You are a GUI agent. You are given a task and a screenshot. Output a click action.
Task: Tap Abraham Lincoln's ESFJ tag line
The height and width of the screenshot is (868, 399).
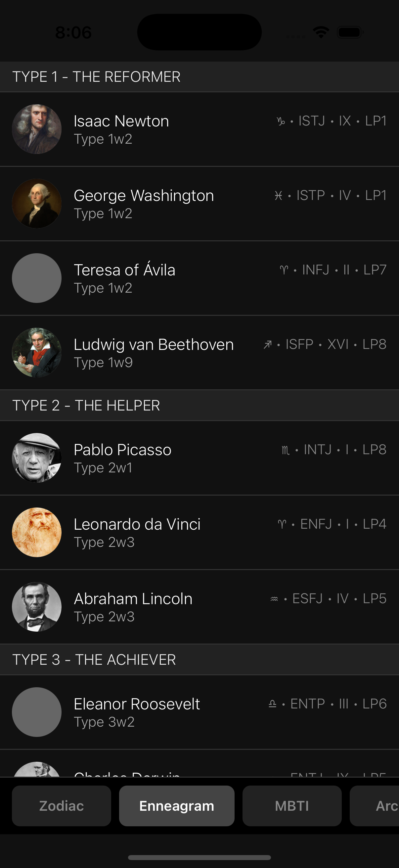point(328,599)
